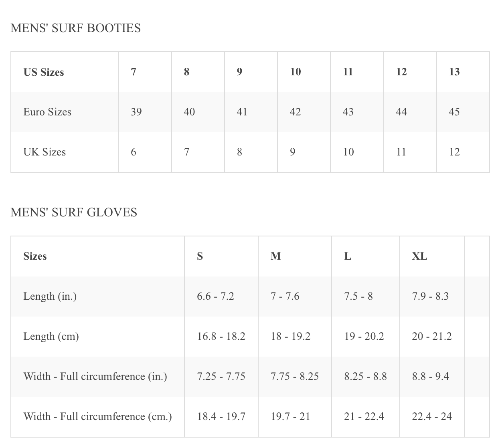Select the Length (in.) row label
This screenshot has width=502, height=448.
(x=50, y=297)
